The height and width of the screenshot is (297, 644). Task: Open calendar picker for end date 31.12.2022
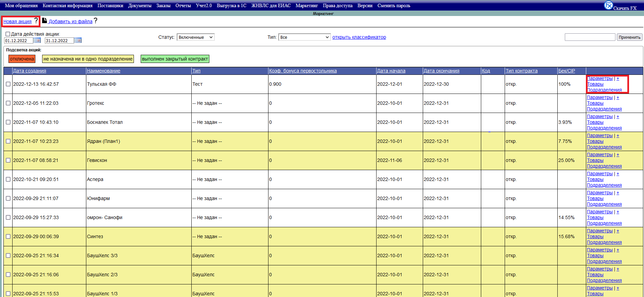coord(78,40)
